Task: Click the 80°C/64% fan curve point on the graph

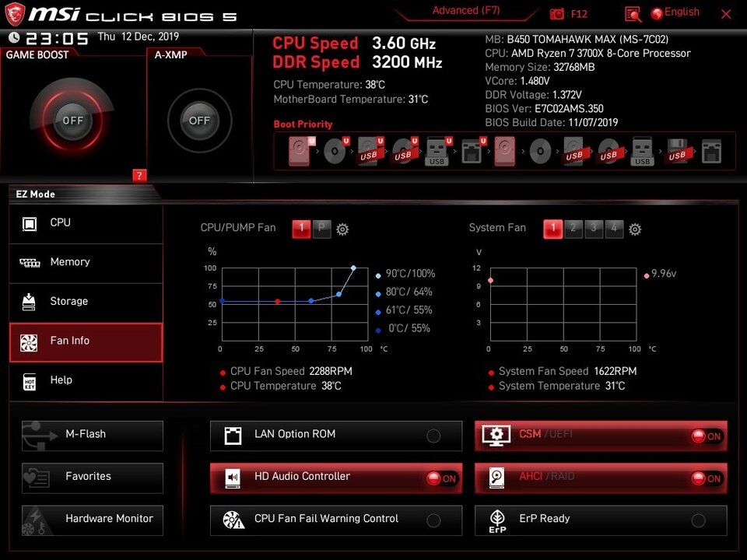Action: coord(338,294)
